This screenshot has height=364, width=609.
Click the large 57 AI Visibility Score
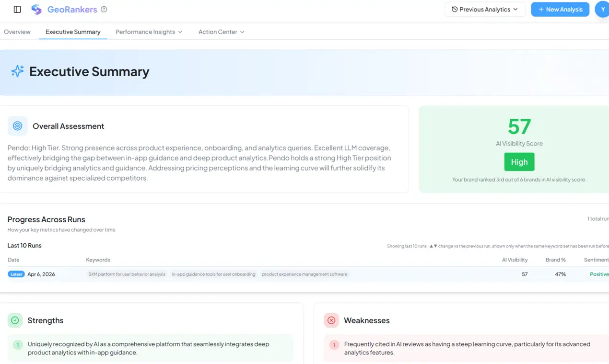519,126
